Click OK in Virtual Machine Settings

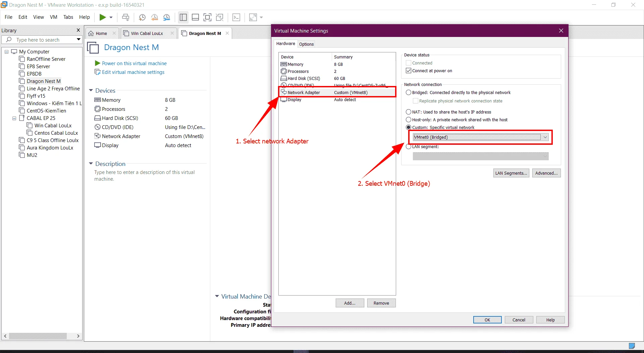coord(487,320)
